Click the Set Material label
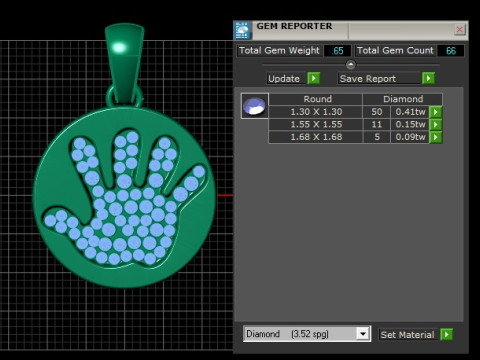 407,335
